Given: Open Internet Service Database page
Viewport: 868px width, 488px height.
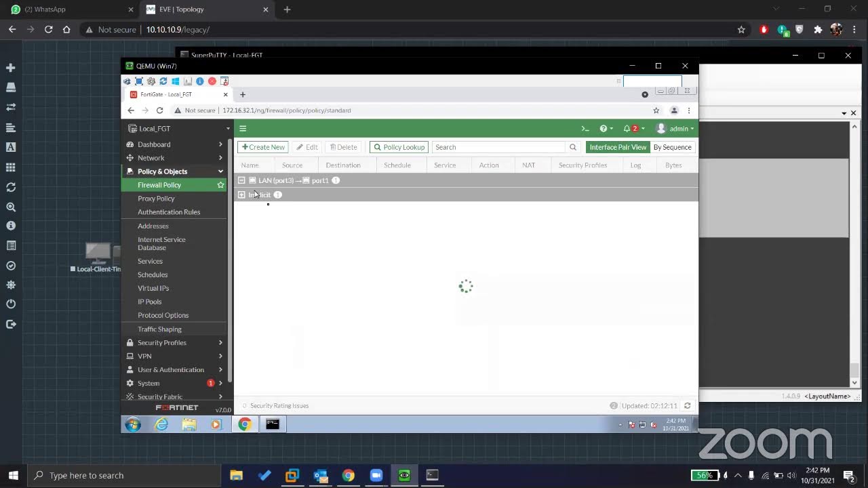Looking at the screenshot, I should (x=161, y=243).
